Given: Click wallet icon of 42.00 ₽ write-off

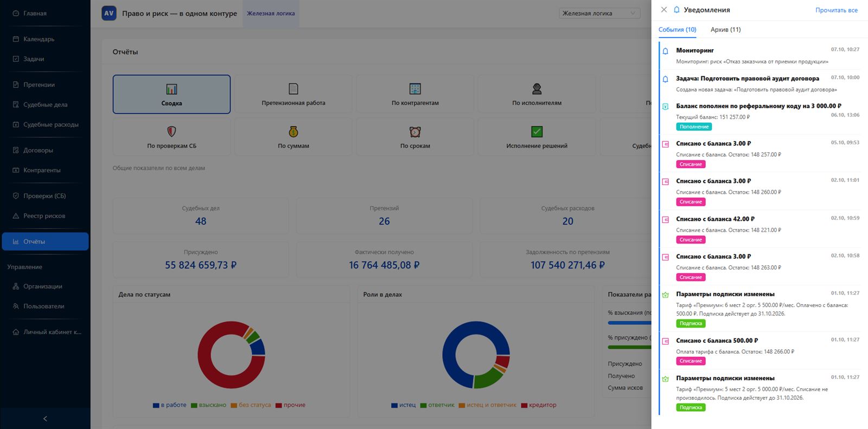Looking at the screenshot, I should pyautogui.click(x=666, y=220).
